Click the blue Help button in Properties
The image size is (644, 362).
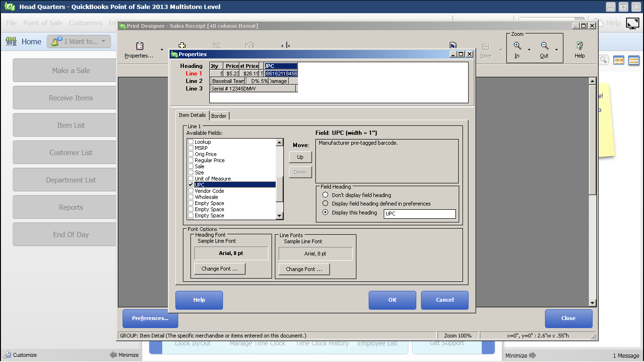[199, 300]
